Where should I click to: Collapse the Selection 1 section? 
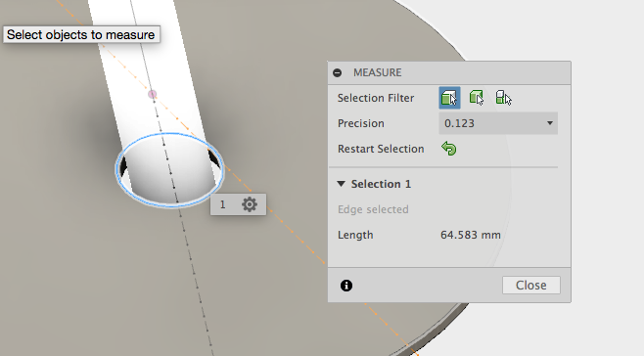(341, 184)
